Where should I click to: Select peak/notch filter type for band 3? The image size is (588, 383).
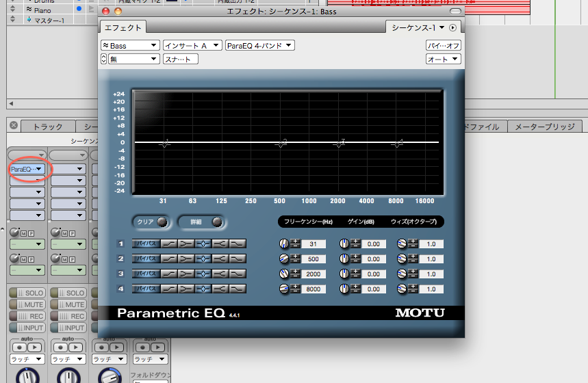click(x=203, y=274)
